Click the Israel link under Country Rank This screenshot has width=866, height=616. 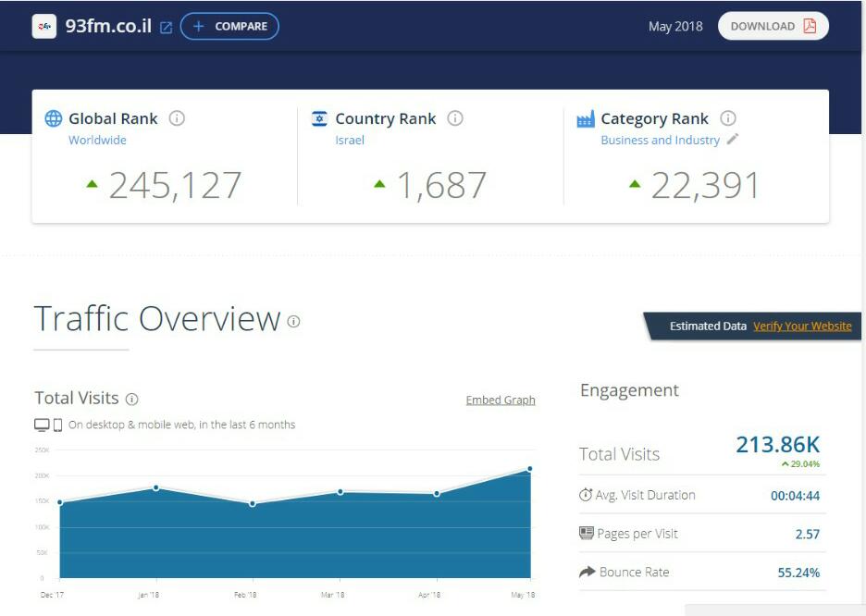tap(350, 141)
